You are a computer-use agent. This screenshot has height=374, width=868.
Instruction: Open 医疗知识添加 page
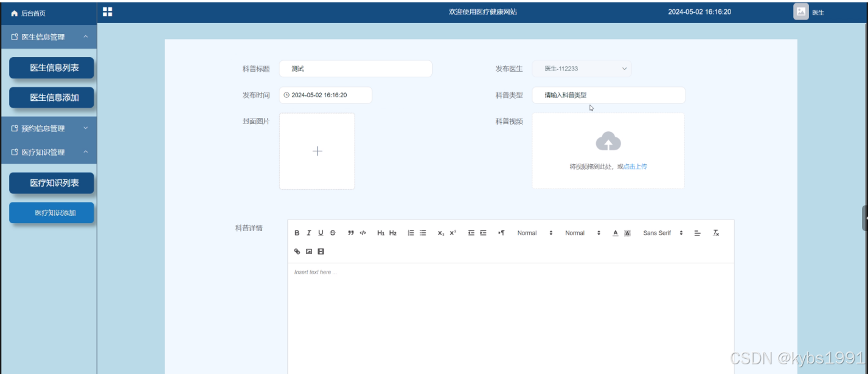[52, 213]
